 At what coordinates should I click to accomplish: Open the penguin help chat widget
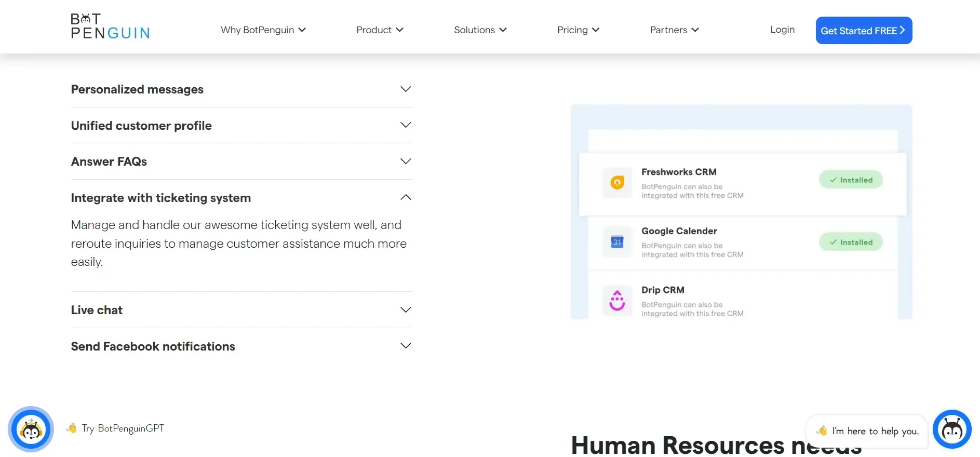click(952, 429)
